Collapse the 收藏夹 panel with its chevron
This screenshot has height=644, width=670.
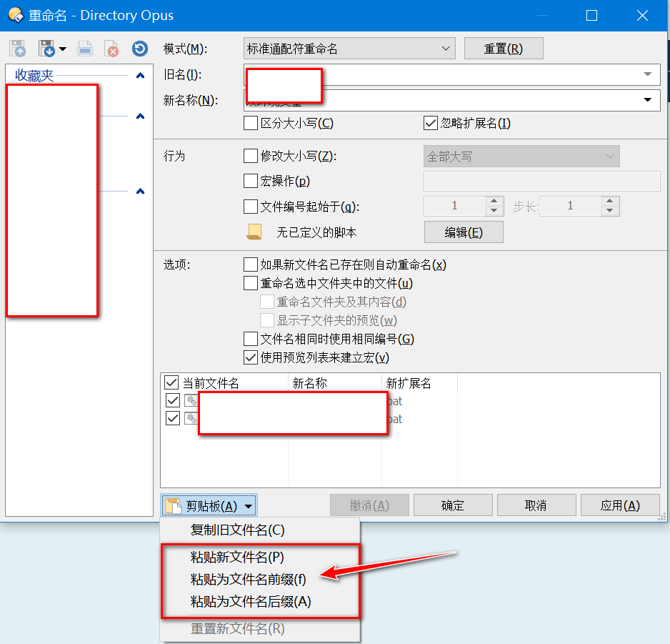pos(140,75)
